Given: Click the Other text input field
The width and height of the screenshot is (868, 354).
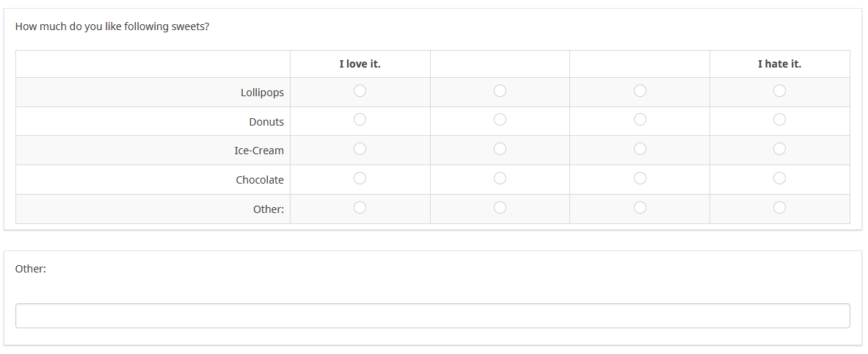Looking at the screenshot, I should [x=433, y=316].
